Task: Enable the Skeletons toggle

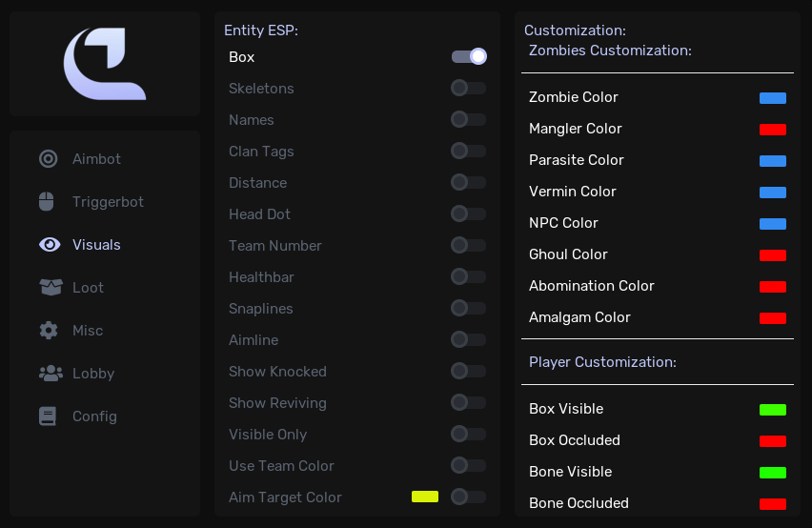Action: 468,88
